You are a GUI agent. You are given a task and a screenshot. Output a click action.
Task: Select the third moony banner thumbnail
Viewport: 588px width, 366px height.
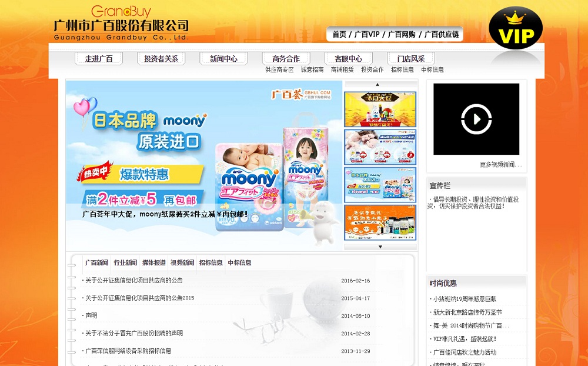(x=380, y=185)
